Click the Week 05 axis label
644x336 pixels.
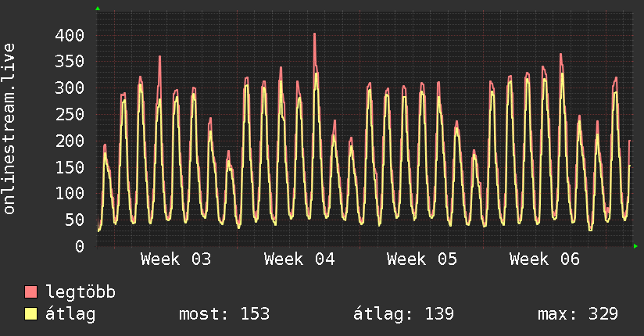click(422, 259)
